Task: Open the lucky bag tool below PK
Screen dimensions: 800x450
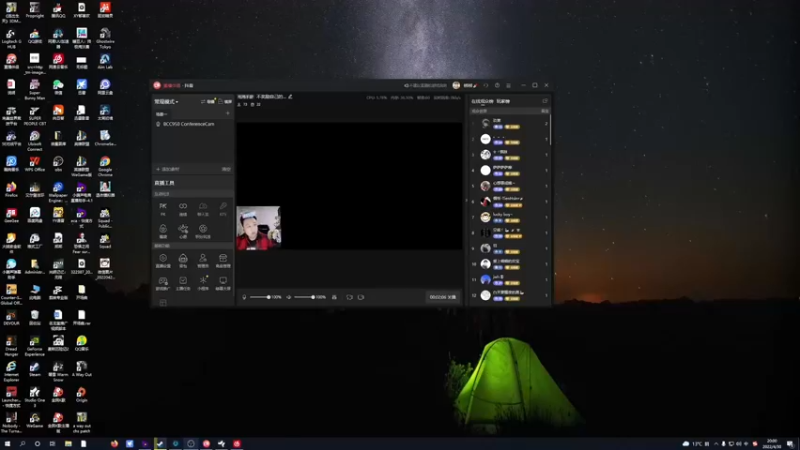Action: pos(163,231)
